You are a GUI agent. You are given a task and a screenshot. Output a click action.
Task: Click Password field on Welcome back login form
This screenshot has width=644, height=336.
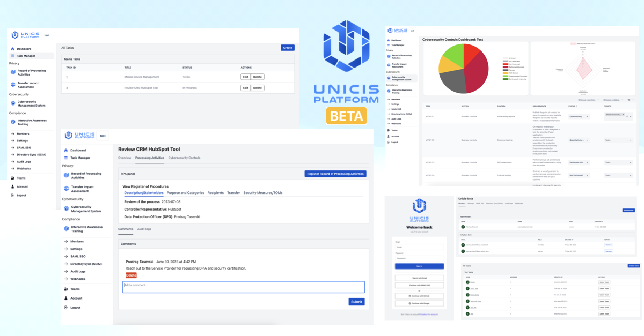click(419, 258)
